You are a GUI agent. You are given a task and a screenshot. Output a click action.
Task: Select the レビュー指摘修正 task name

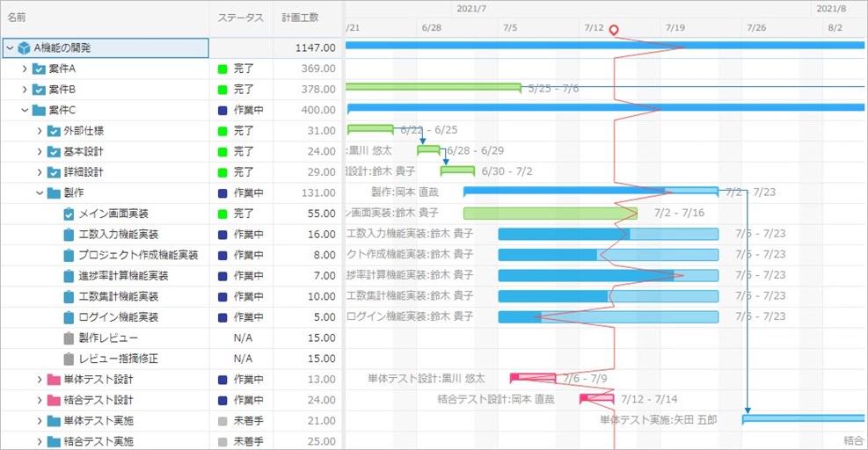point(119,359)
